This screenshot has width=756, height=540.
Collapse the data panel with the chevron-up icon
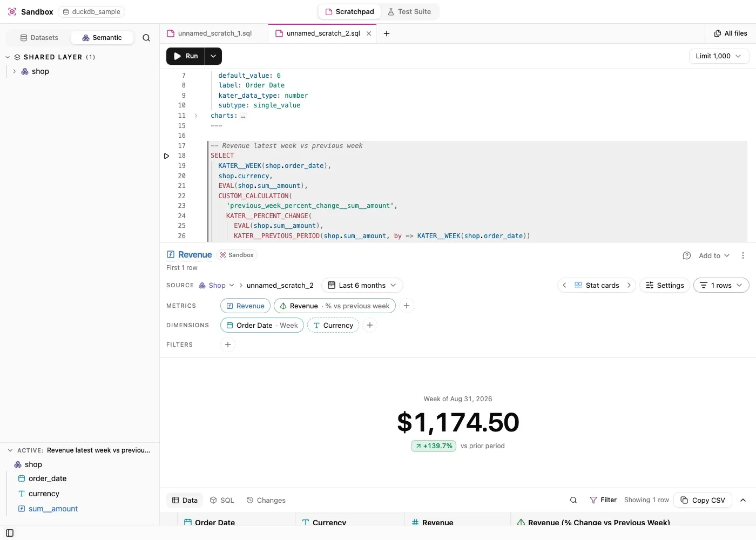click(x=743, y=500)
